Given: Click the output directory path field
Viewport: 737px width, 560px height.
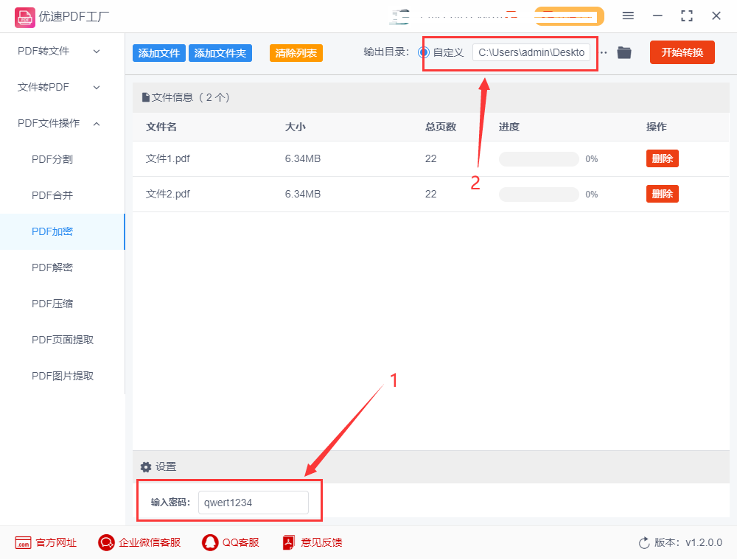Looking at the screenshot, I should click(x=531, y=52).
